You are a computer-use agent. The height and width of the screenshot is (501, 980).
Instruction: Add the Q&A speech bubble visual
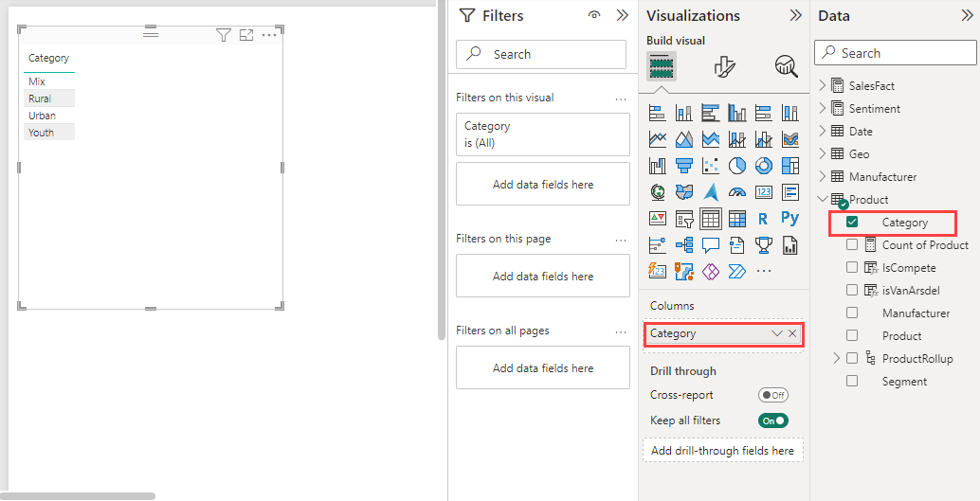711,245
